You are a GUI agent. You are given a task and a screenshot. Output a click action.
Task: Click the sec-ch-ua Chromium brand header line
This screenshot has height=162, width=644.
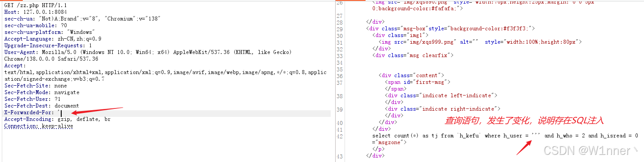pos(82,18)
